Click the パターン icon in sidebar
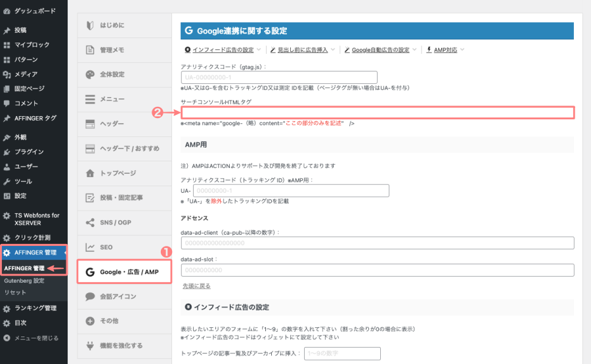This screenshot has width=591, height=364. 7,60
